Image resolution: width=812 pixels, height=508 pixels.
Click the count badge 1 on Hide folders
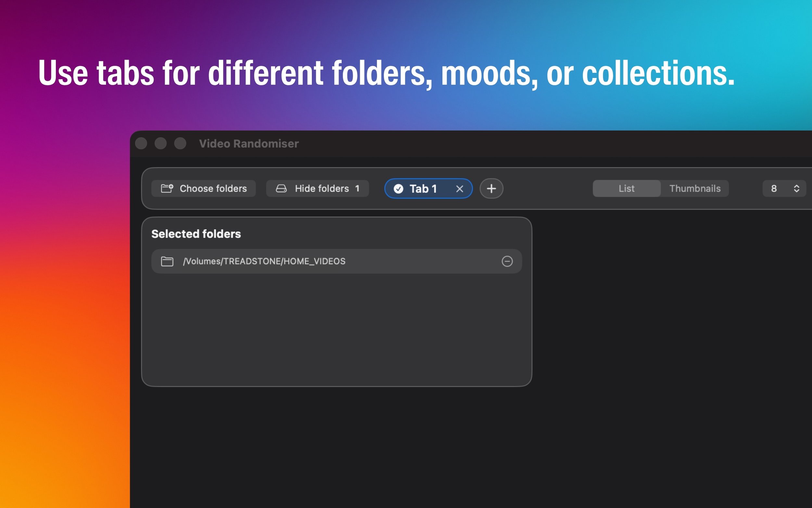[357, 189]
